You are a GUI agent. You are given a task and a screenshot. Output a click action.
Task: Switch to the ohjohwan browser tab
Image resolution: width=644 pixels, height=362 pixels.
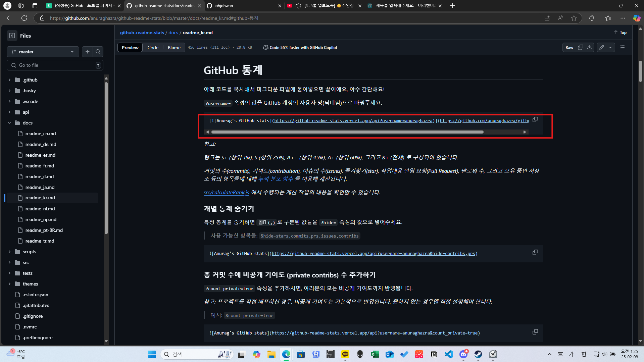pos(244,6)
